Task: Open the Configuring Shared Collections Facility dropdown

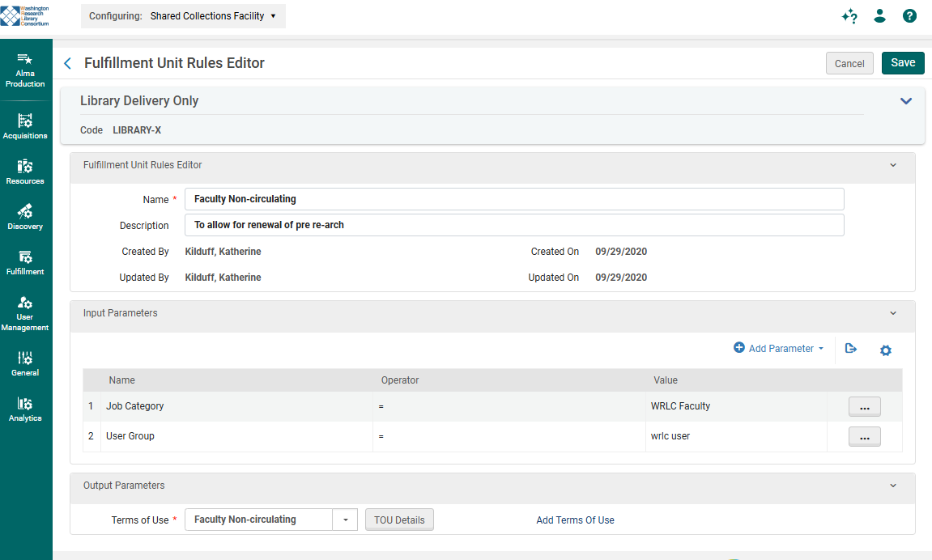Action: coord(184,16)
